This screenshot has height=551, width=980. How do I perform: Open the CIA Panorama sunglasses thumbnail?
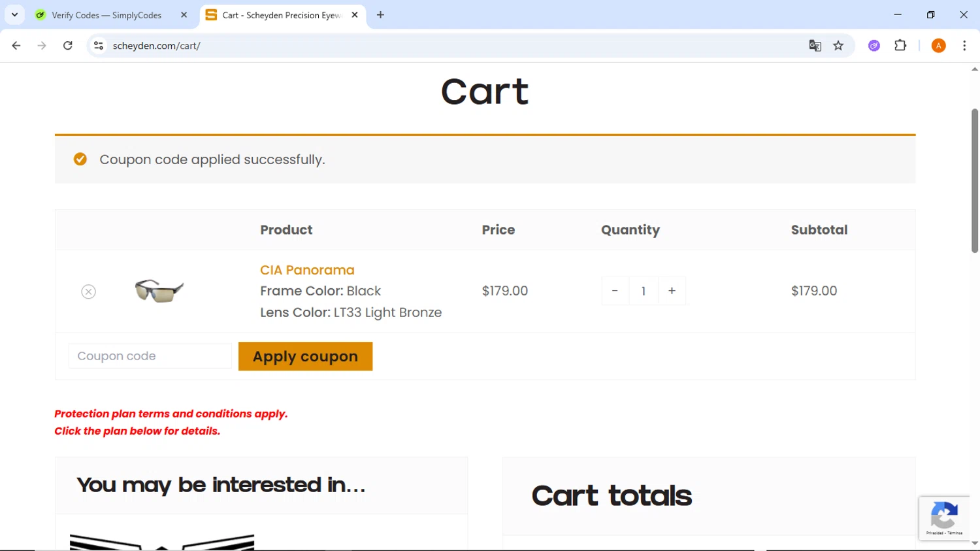tap(159, 291)
